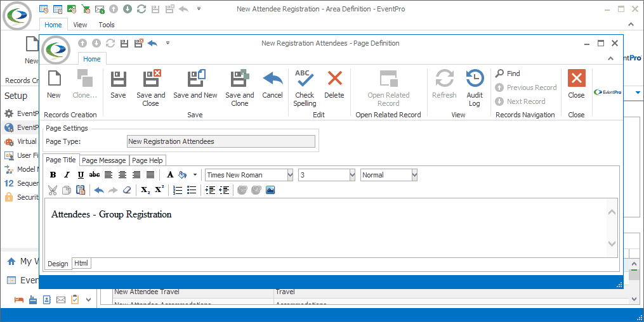The height and width of the screenshot is (322, 644).
Task: Apply superscript formatting
Action: click(159, 190)
